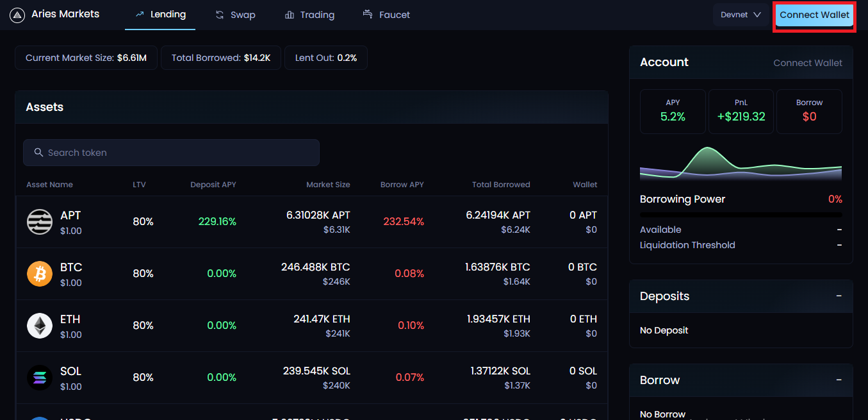Click APT borrow APY 232.54%

[x=404, y=222]
